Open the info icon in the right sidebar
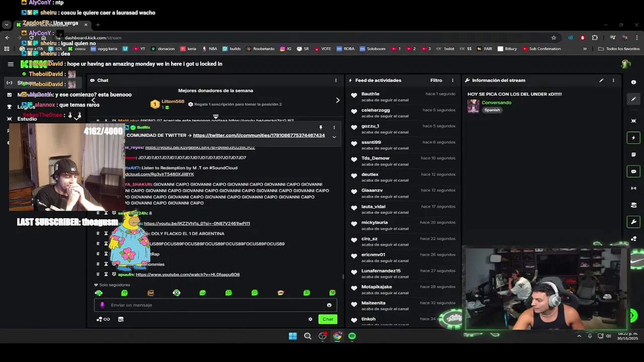The width and height of the screenshot is (644, 362). click(x=633, y=82)
